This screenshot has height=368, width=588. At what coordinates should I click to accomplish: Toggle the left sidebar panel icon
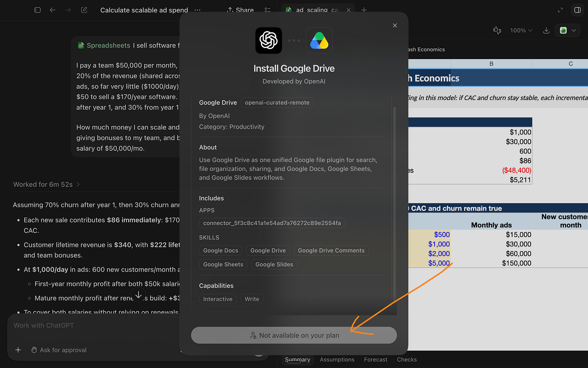(38, 10)
